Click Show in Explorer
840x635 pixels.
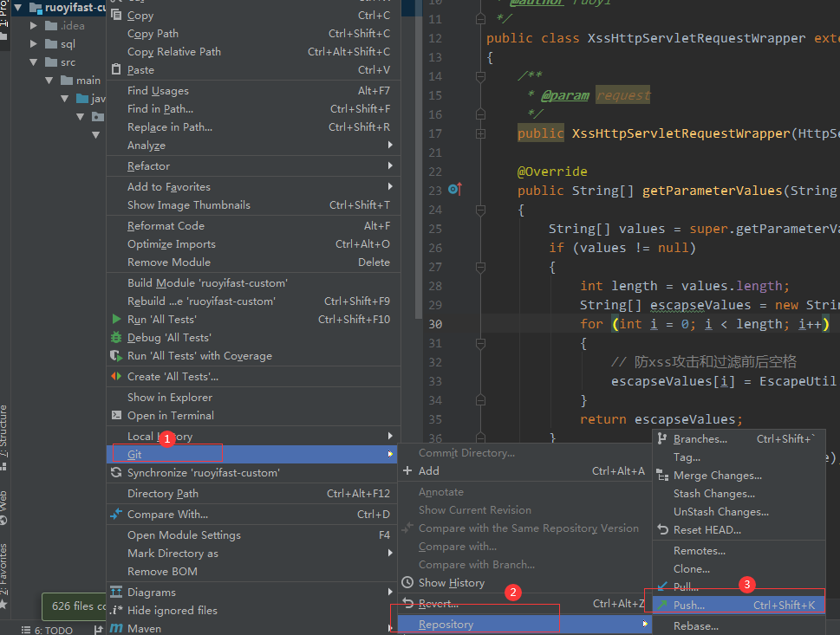253,398
